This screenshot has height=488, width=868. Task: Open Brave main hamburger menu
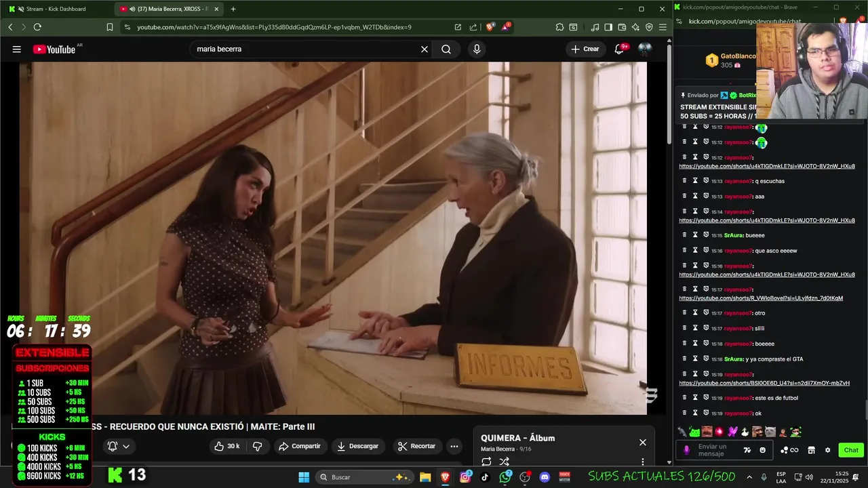click(x=663, y=27)
